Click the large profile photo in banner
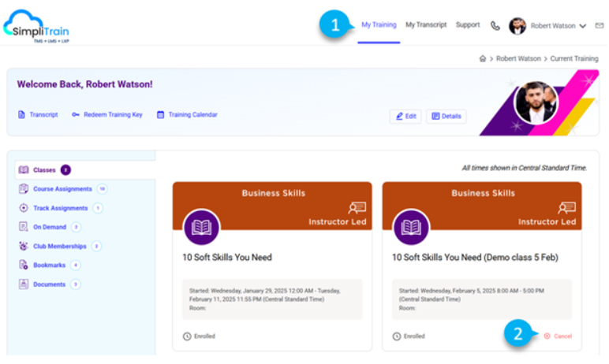This screenshot has width=609, height=364. pos(536,102)
